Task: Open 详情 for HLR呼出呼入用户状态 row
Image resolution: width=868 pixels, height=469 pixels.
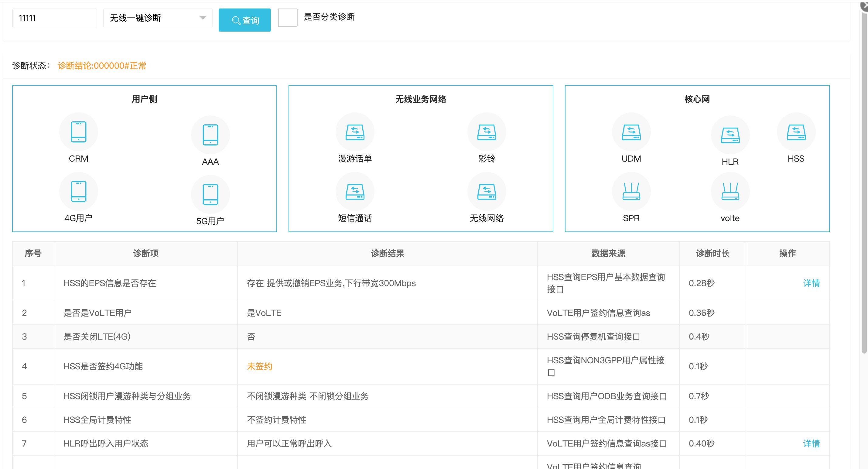Action: pos(811,443)
